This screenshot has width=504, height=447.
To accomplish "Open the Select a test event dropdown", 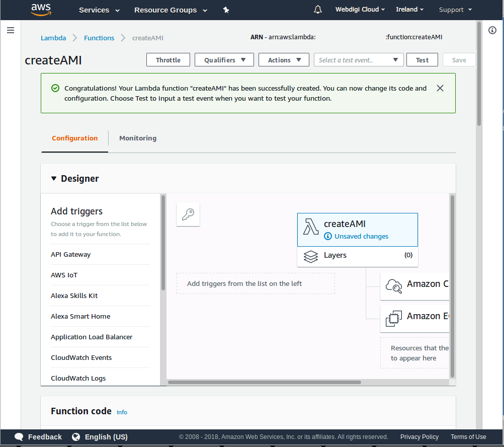I will (359, 60).
